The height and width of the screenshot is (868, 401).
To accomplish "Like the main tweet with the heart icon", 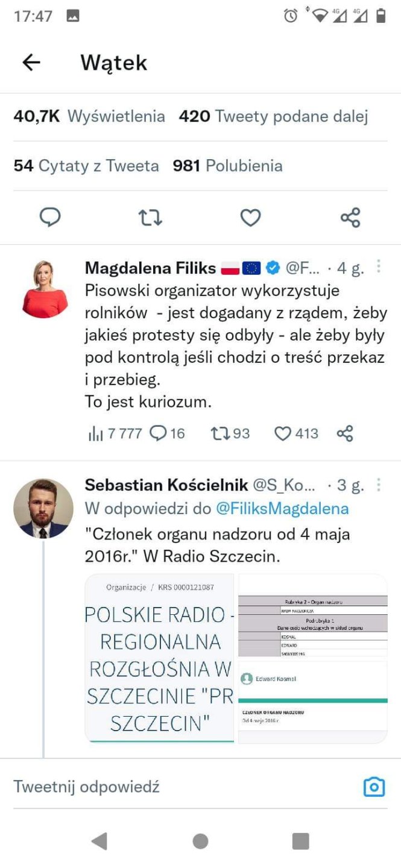I will pos(250,217).
